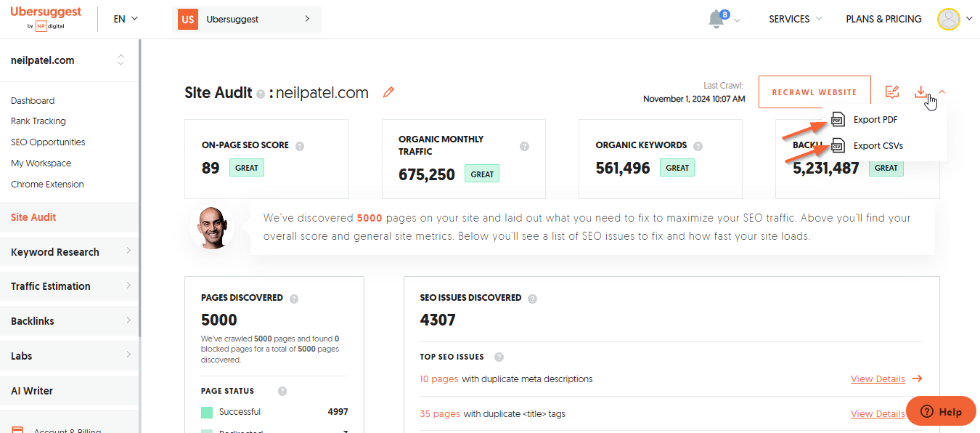
Task: Click the RECRAWL WEBSITE button
Action: (x=814, y=92)
